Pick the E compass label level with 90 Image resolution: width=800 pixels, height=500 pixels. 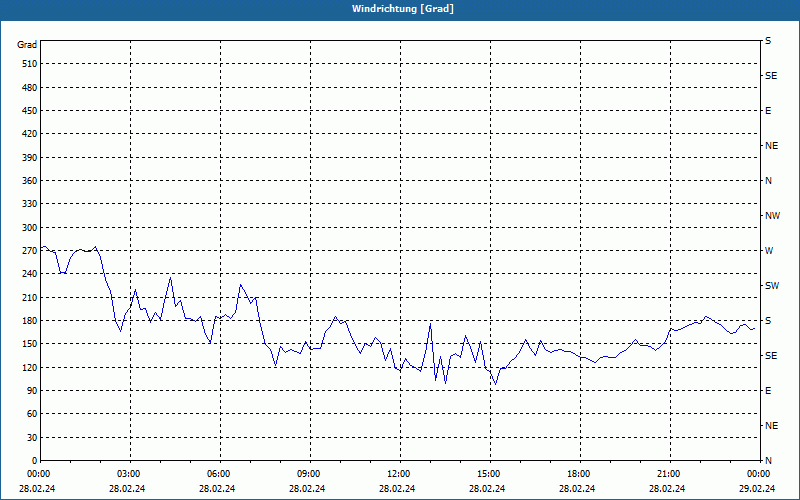point(768,391)
